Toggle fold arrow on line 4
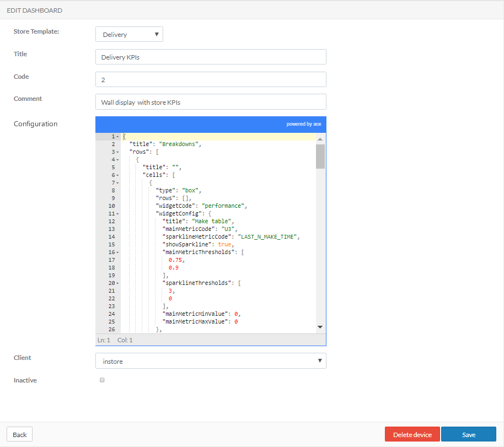The image size is (504, 447). click(117, 160)
